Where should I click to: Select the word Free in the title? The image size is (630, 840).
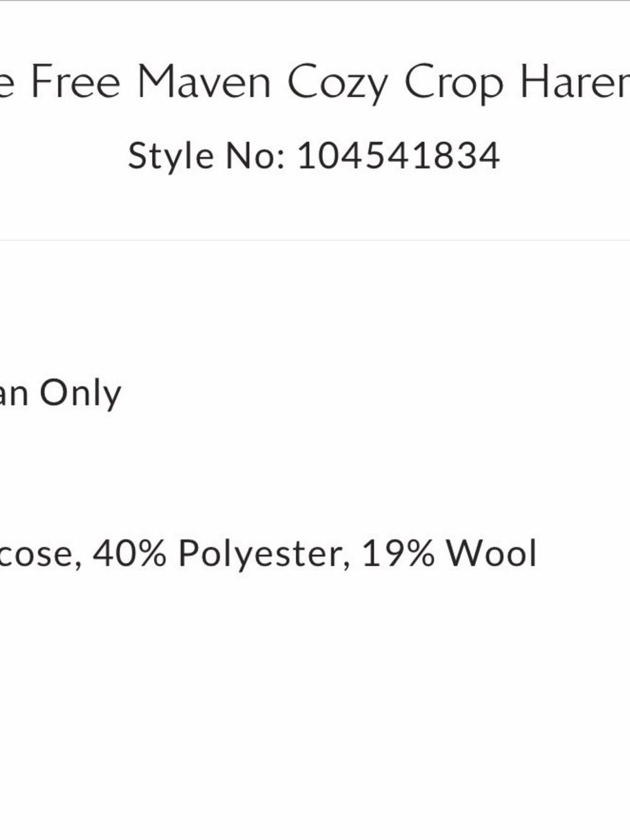tap(75, 82)
